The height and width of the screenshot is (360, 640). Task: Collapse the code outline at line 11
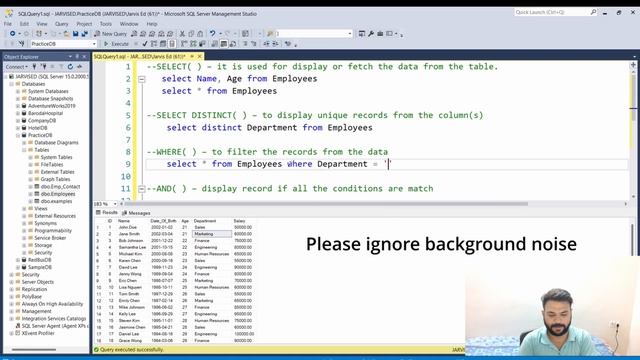(x=142, y=189)
